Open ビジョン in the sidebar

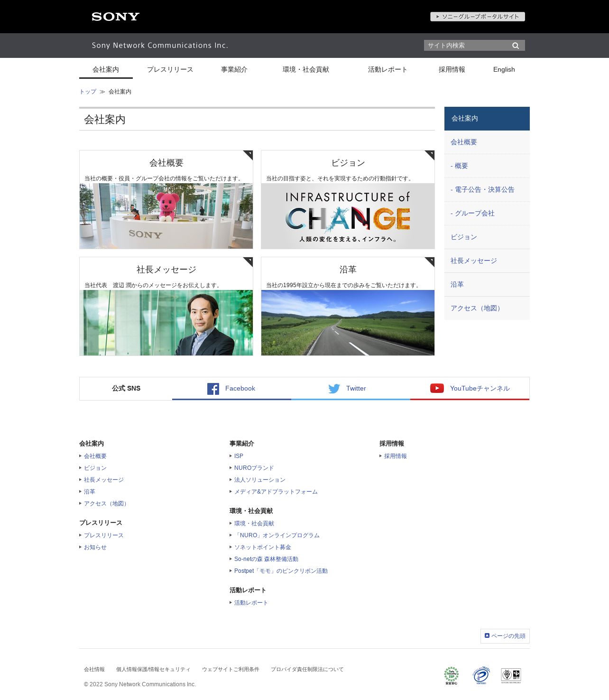[487, 237]
